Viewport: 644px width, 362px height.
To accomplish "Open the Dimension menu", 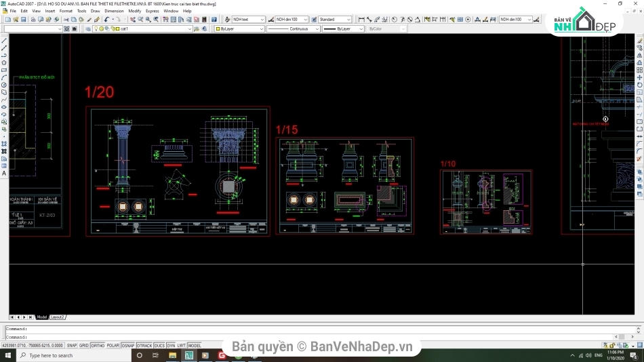I will (114, 11).
